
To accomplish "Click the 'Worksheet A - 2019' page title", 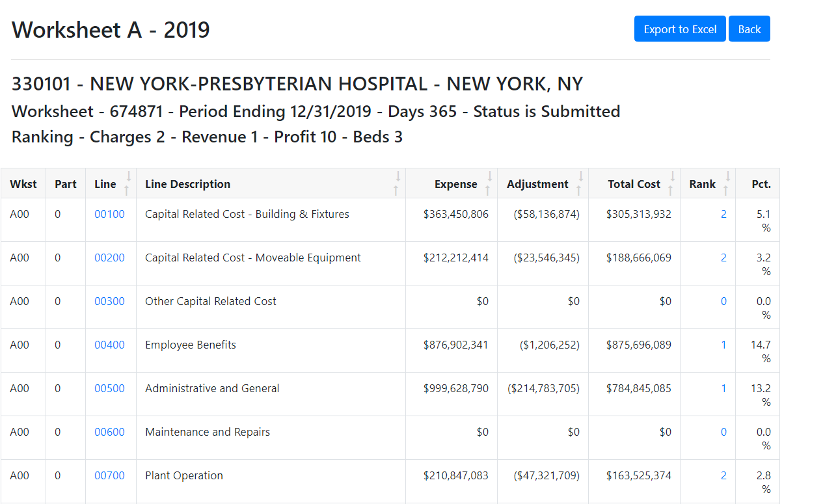I will 111,29.
